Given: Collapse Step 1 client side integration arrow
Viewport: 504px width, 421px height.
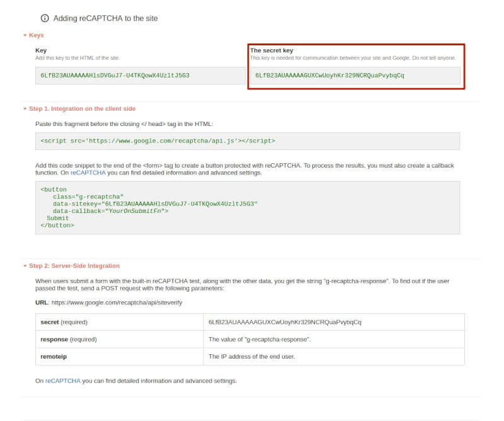Looking at the screenshot, I should 25,109.
